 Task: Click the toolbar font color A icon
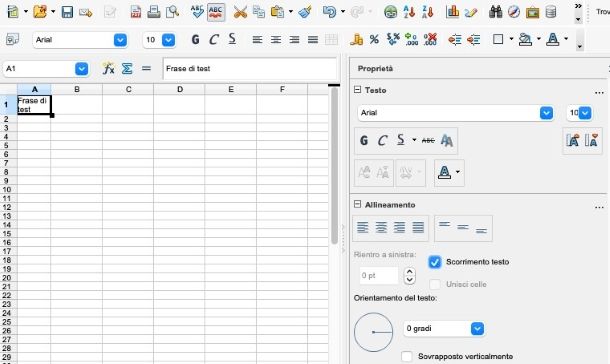click(x=552, y=39)
